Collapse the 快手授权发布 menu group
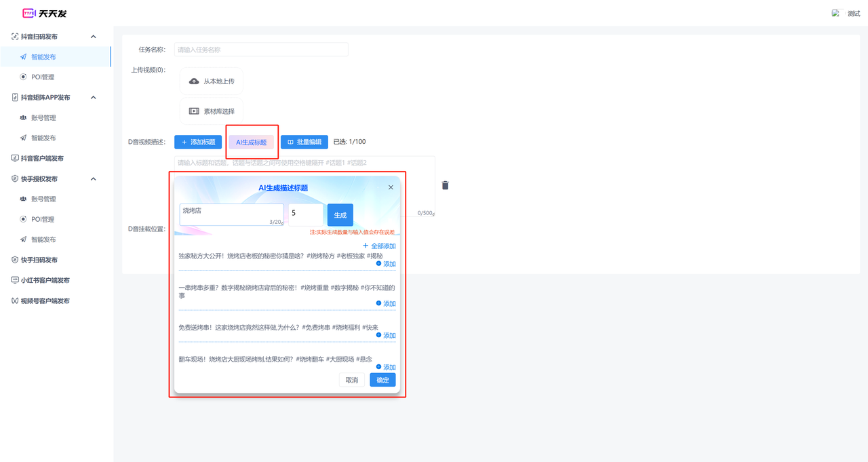Screen dimensions: 868x462 94,179
